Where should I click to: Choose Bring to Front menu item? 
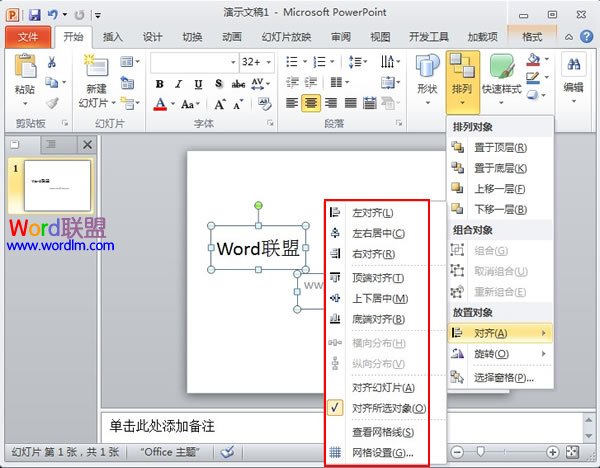(500, 147)
